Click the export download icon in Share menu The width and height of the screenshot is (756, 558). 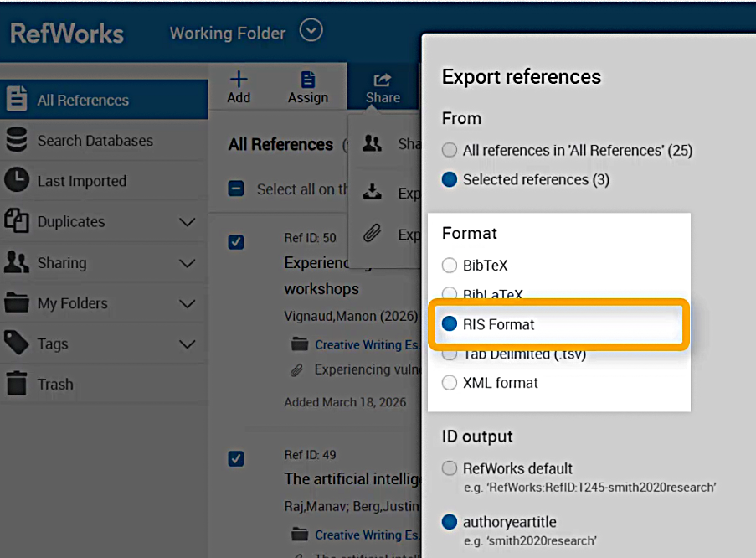pyautogui.click(x=373, y=193)
